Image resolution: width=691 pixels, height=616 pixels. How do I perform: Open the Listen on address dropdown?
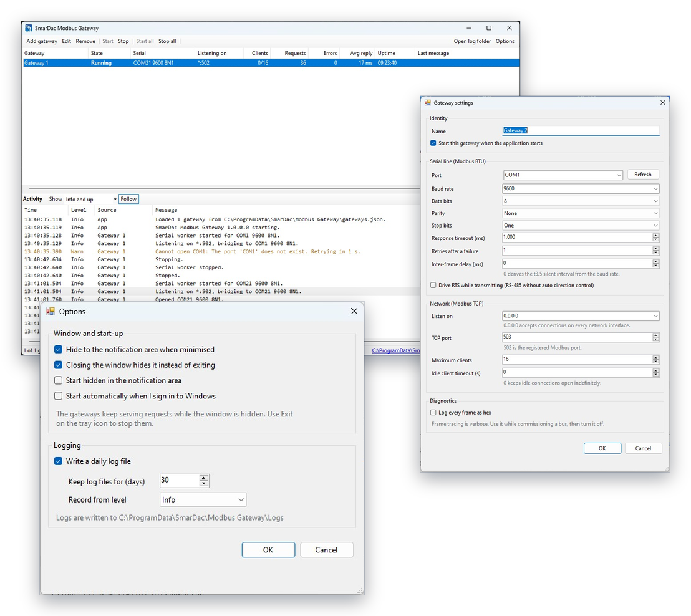click(x=581, y=316)
